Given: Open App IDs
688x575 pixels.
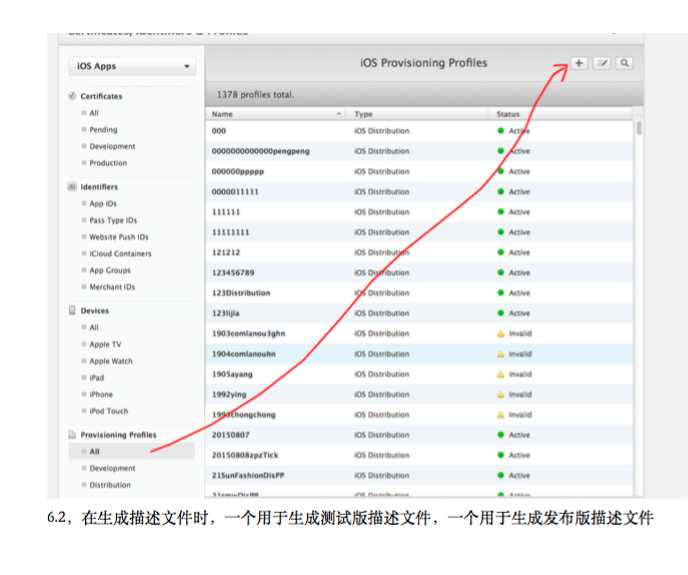Looking at the screenshot, I should pos(103,204).
